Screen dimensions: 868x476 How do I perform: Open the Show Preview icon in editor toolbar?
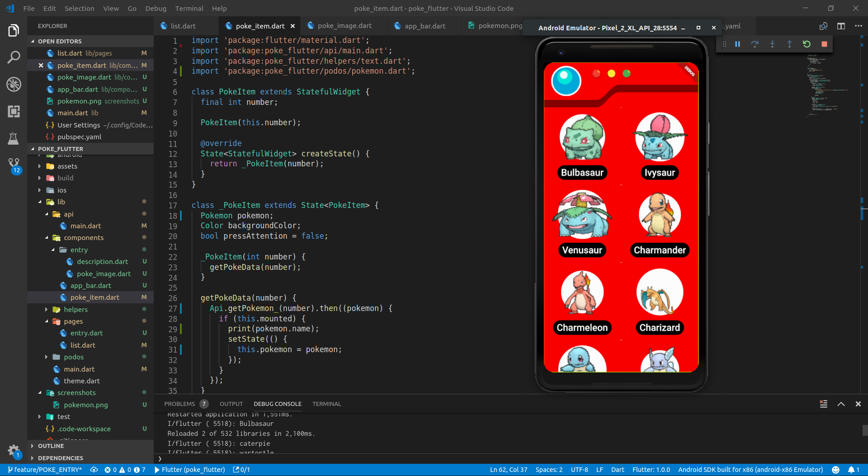pos(824,26)
